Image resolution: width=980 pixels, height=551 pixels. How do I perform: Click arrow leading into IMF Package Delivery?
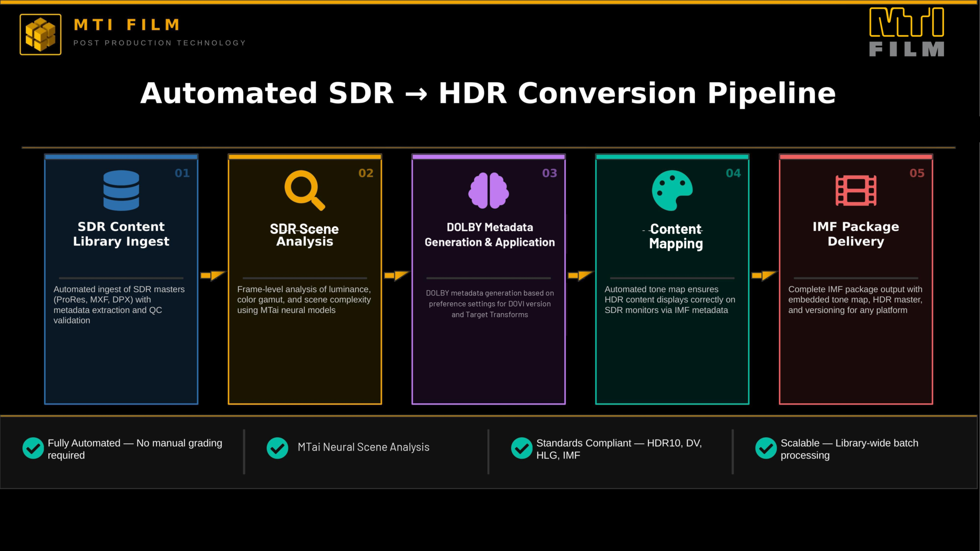point(764,275)
